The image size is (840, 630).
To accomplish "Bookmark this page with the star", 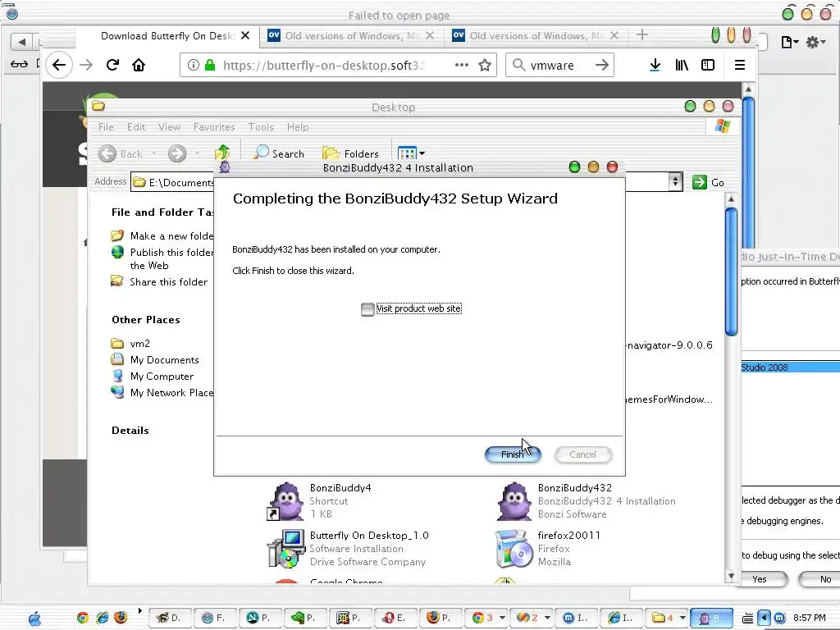I will pos(485,65).
